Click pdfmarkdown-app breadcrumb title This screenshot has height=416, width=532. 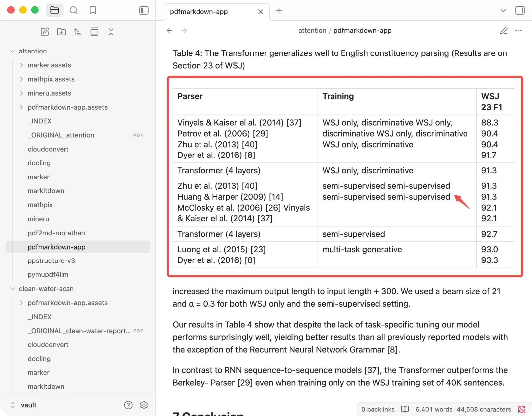pyautogui.click(x=362, y=30)
